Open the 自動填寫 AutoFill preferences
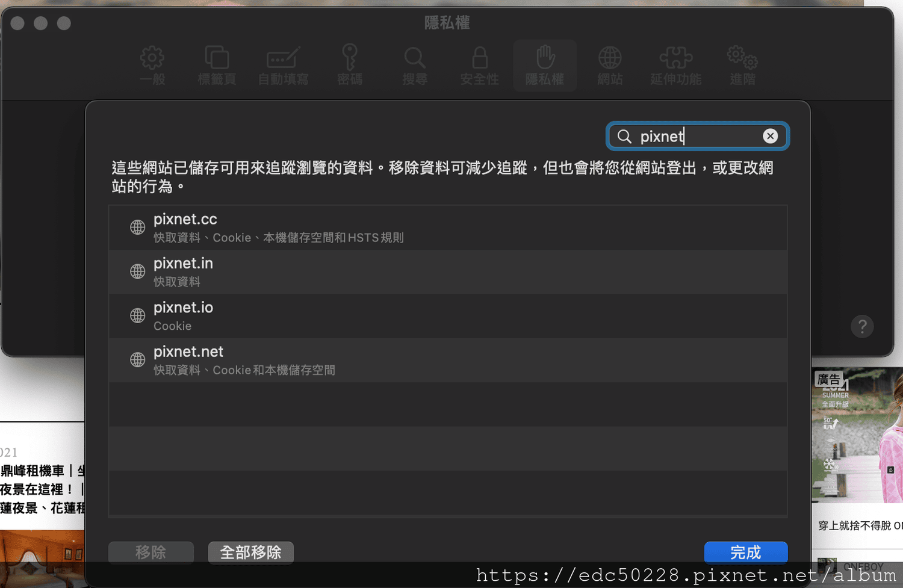This screenshot has width=903, height=588. (283, 66)
